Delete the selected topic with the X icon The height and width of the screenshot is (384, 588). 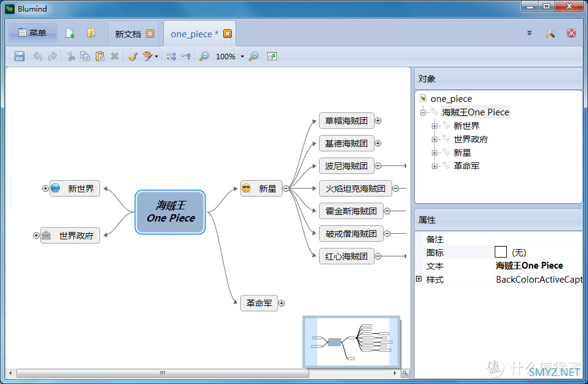[x=115, y=56]
